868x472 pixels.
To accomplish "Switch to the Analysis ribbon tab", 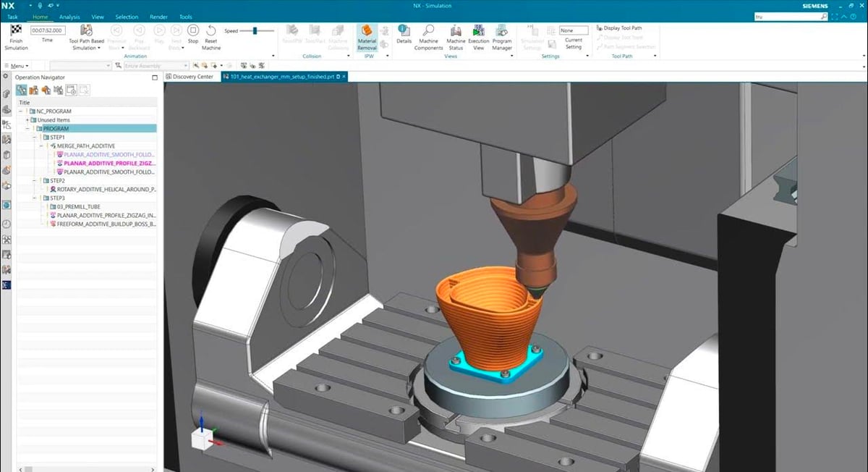I will click(x=69, y=17).
